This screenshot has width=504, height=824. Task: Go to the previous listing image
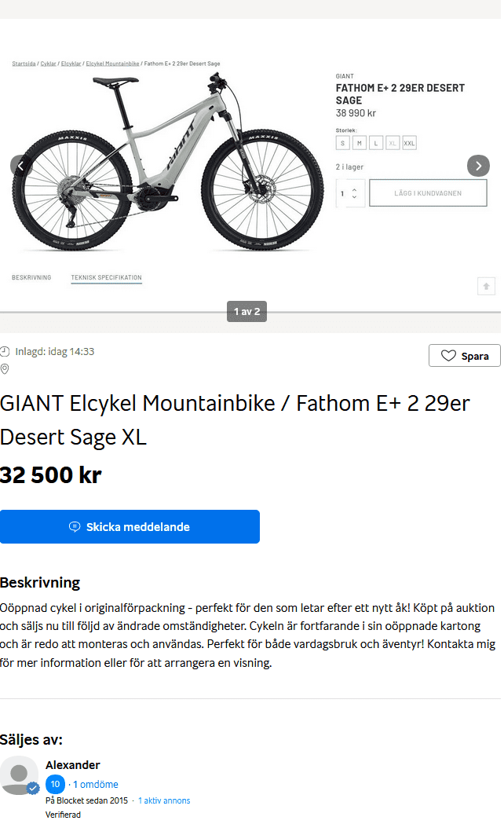click(x=21, y=166)
